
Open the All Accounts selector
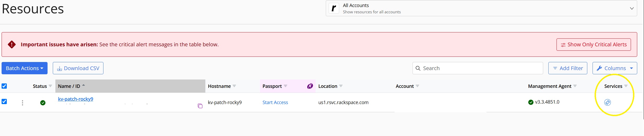481,8
